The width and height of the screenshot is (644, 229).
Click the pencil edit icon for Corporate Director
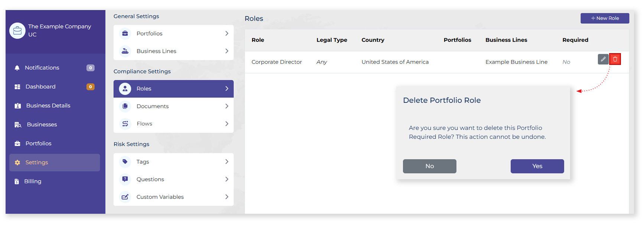coord(603,59)
